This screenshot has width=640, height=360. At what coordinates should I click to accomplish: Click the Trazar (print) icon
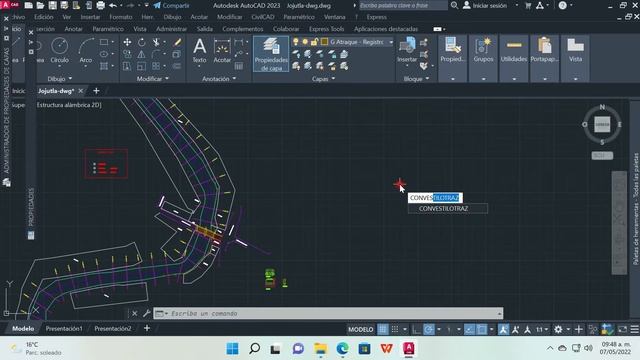100,5
